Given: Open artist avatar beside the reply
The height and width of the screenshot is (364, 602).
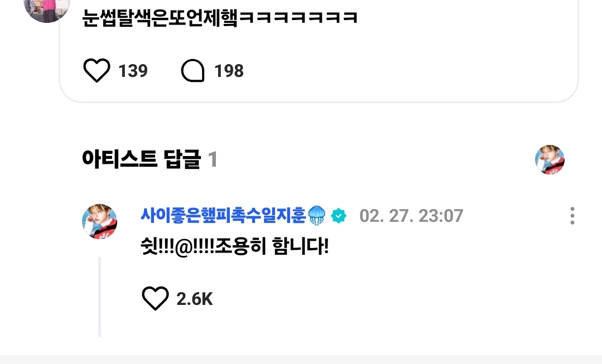Looking at the screenshot, I should [x=99, y=221].
